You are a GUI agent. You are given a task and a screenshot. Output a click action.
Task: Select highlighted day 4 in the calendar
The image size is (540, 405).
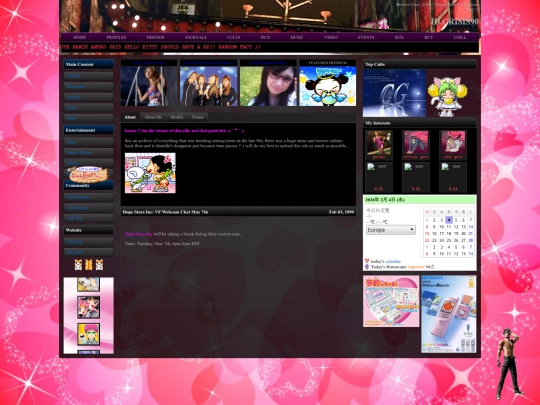pyautogui.click(x=449, y=220)
